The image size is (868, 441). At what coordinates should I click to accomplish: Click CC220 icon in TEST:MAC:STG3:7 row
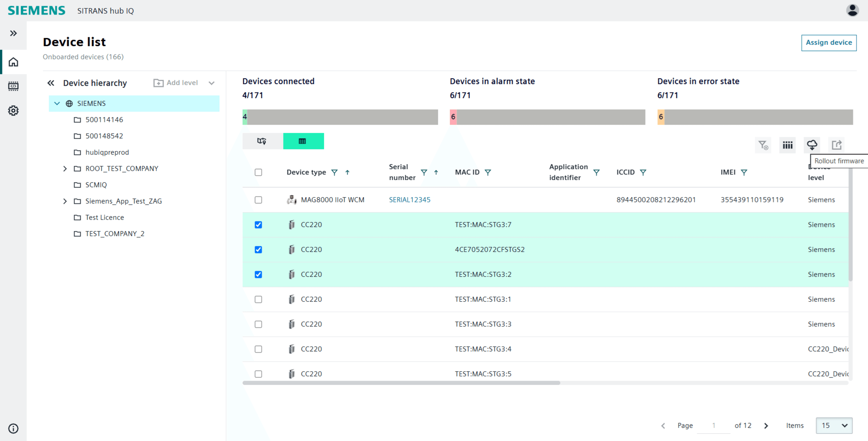coord(292,225)
